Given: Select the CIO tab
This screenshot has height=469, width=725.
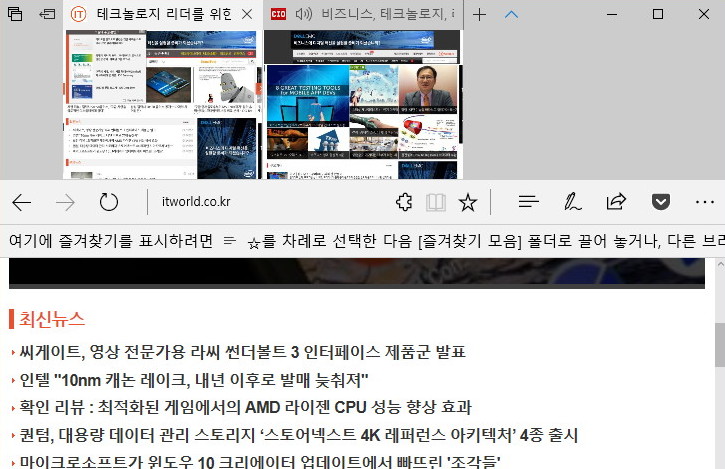Looking at the screenshot, I should point(363,14).
